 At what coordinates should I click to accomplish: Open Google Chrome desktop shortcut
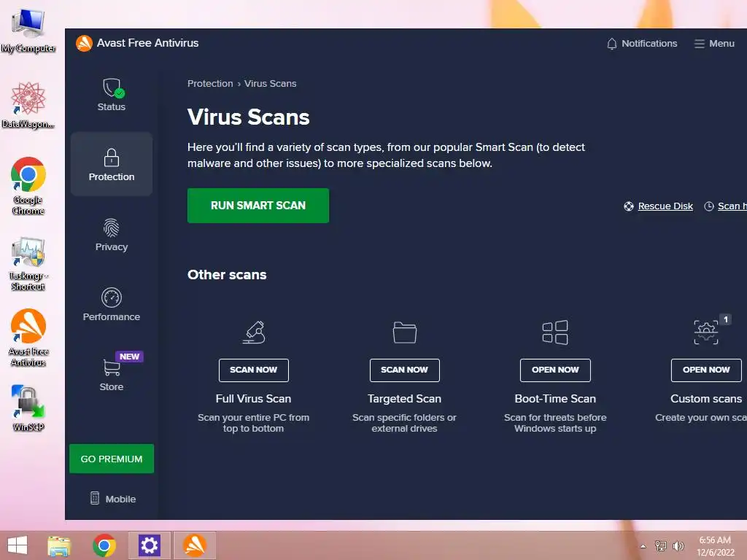(x=28, y=186)
